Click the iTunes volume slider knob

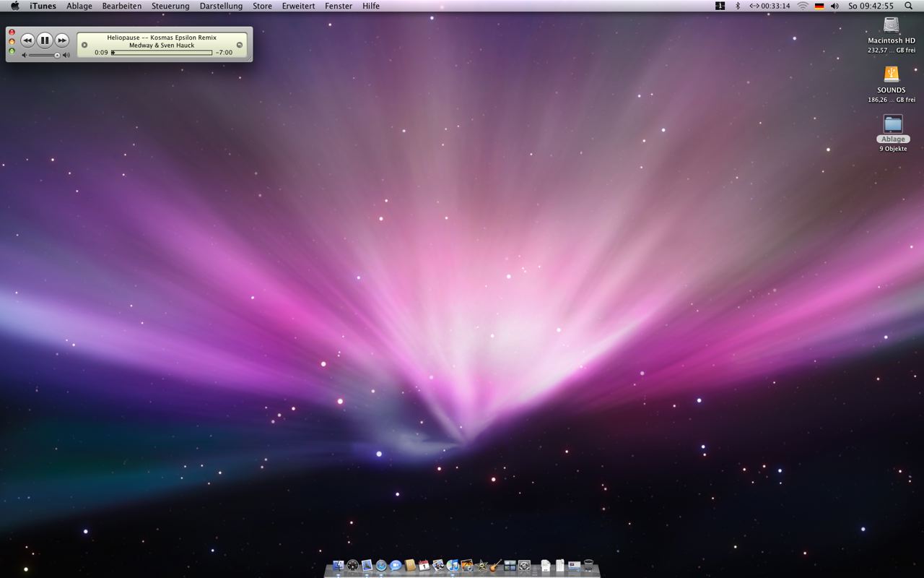[x=57, y=55]
